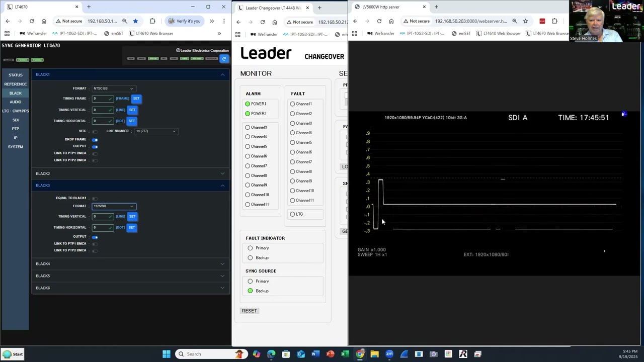Open LT4610 Web Browser bookmark in LT4670 window
The width and height of the screenshot is (644, 362).
151,33
